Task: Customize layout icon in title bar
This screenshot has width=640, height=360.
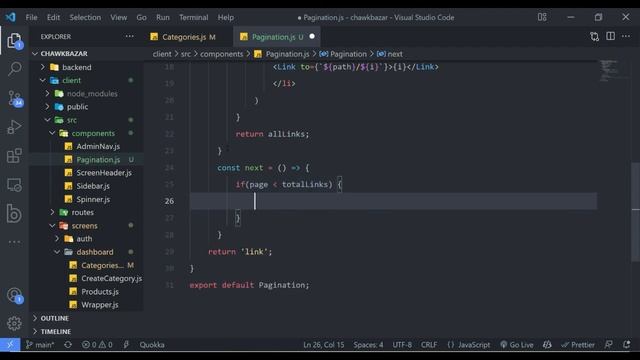Action: click(x=542, y=17)
